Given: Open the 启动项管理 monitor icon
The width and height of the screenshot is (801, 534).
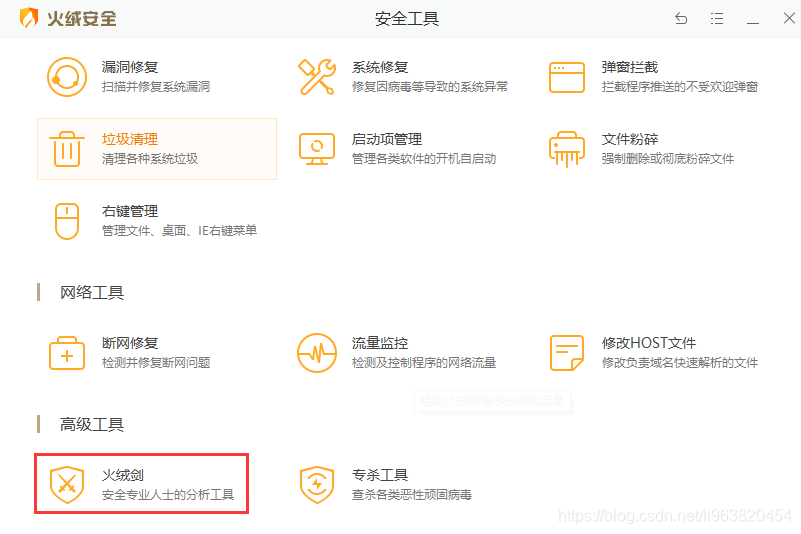Looking at the screenshot, I should click(x=317, y=149).
